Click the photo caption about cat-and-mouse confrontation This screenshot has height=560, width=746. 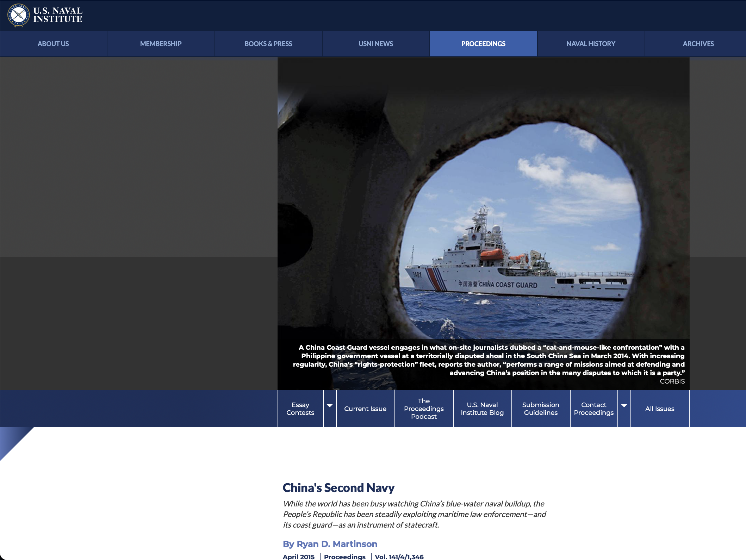[489, 360]
